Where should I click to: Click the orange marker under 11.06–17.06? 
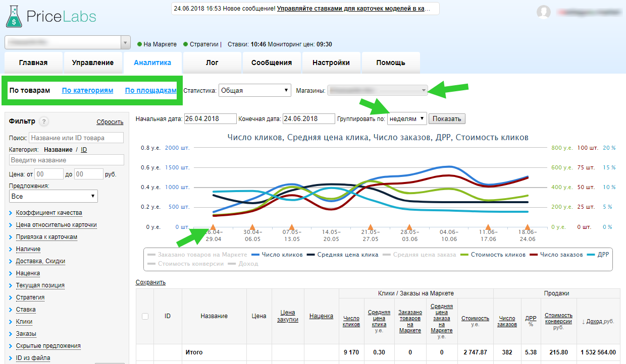(488, 227)
